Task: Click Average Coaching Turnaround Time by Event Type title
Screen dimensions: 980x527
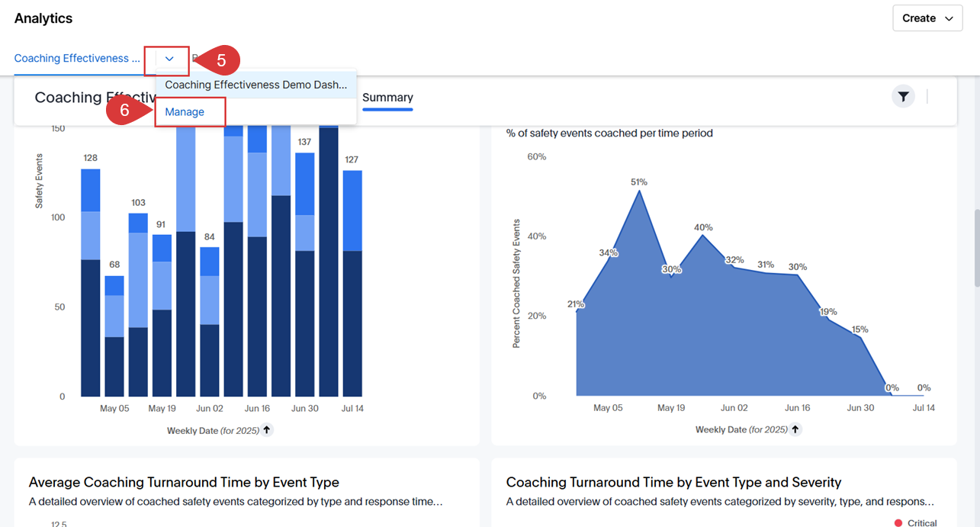Action: click(x=184, y=482)
